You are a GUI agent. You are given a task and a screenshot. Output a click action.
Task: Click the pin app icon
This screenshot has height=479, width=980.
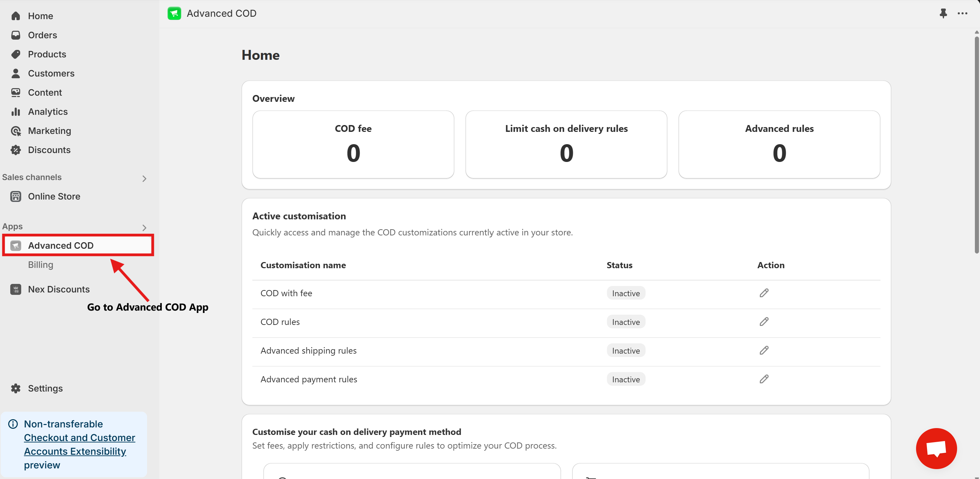coord(943,13)
